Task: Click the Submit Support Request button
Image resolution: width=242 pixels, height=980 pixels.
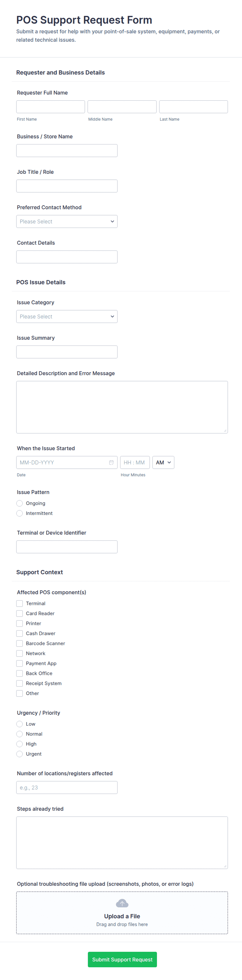Action: pos(122,959)
